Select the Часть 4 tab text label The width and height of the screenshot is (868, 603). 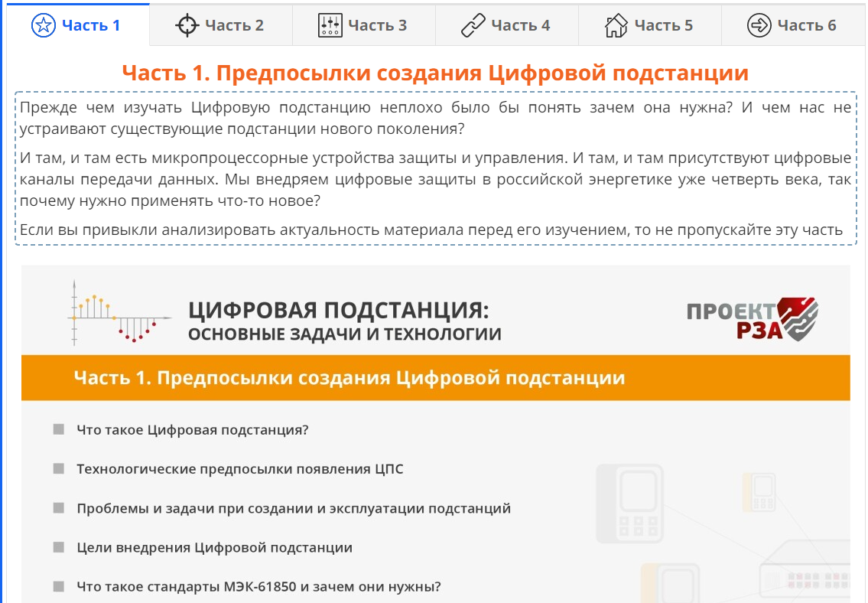click(520, 25)
